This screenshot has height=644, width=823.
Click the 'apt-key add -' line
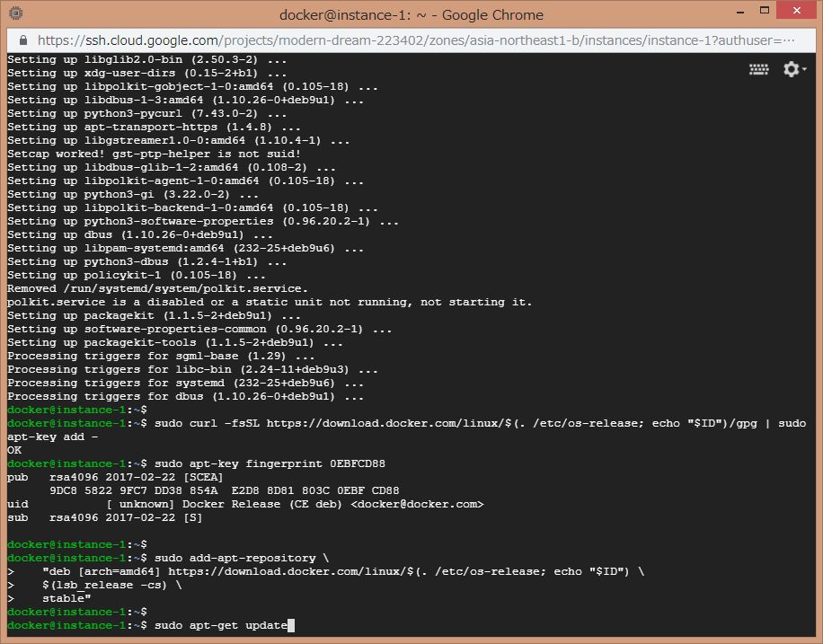pos(52,437)
